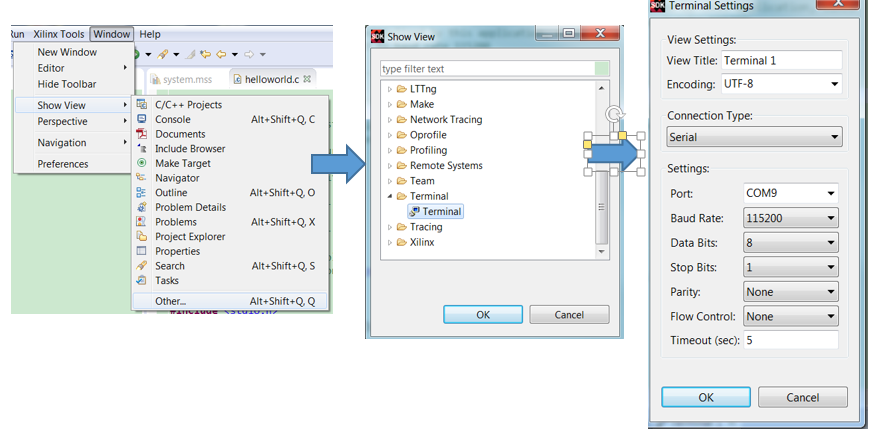876x437 pixels.
Task: Click the Make Target icon
Action: [x=142, y=163]
